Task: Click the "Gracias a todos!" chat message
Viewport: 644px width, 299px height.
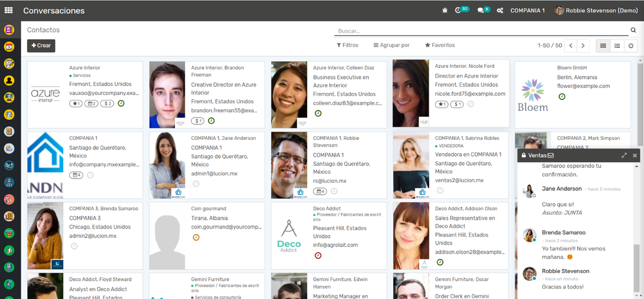Action: click(563, 287)
